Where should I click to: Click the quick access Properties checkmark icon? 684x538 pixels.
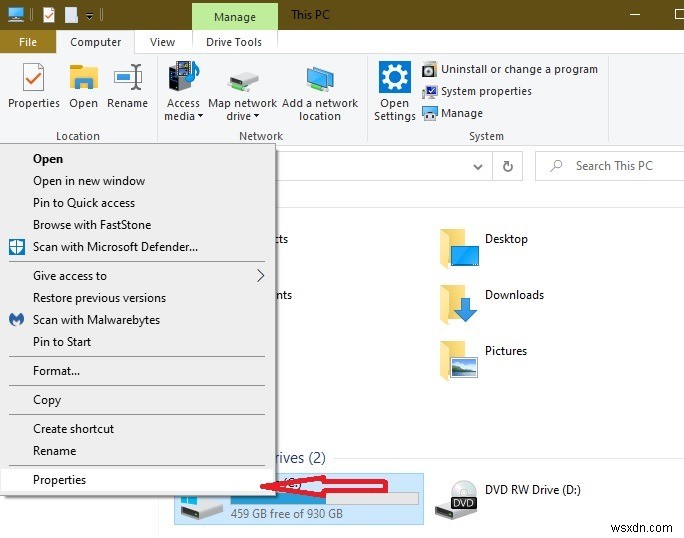[x=49, y=15]
